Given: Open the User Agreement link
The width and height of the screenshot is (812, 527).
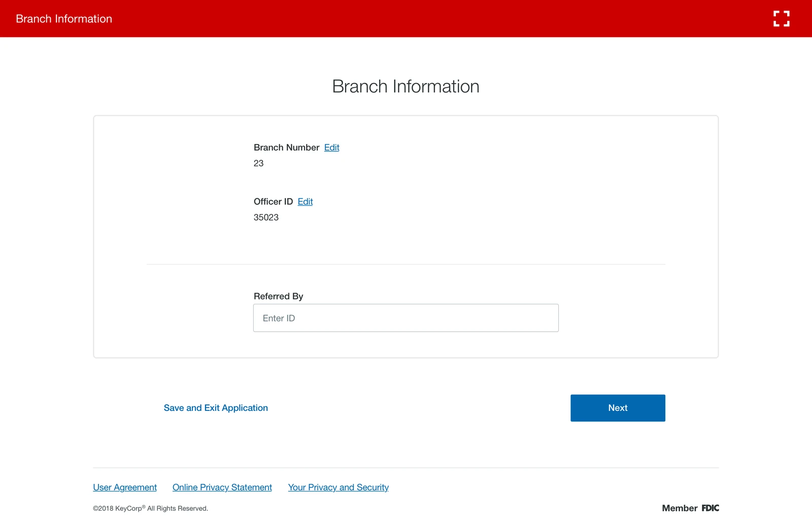Looking at the screenshot, I should tap(125, 487).
